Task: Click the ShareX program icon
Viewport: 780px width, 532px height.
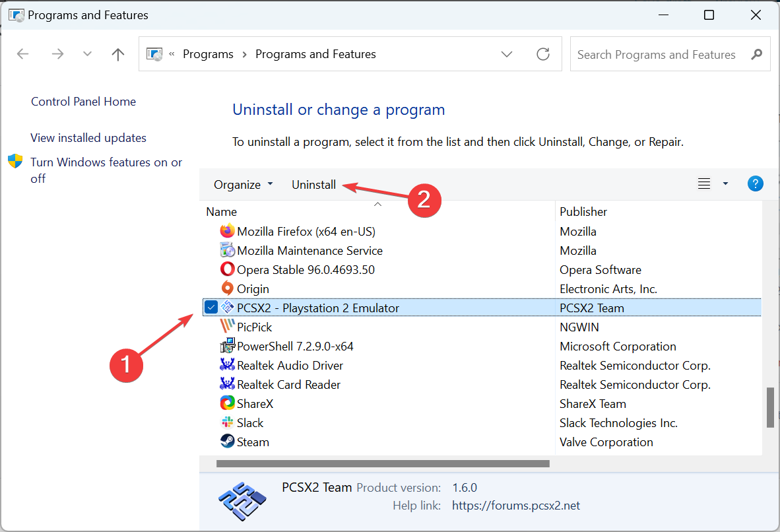Action: [227, 403]
